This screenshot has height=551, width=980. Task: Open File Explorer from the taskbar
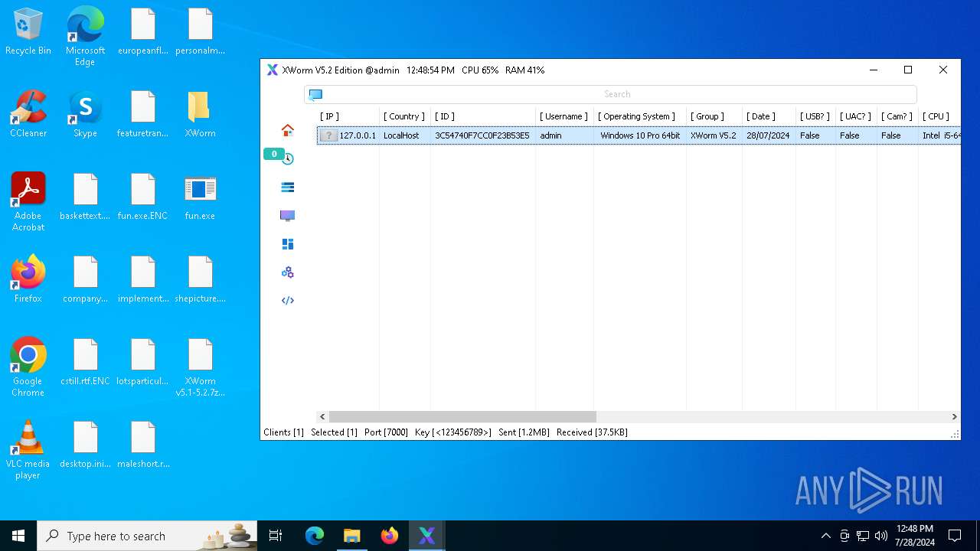[351, 536]
